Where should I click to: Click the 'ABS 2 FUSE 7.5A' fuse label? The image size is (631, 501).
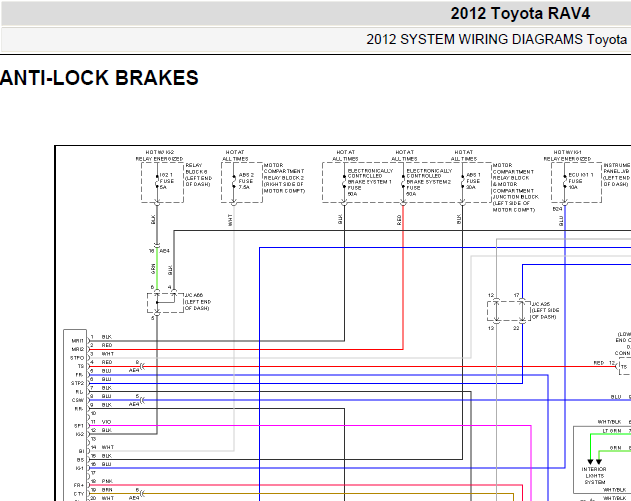[246, 181]
